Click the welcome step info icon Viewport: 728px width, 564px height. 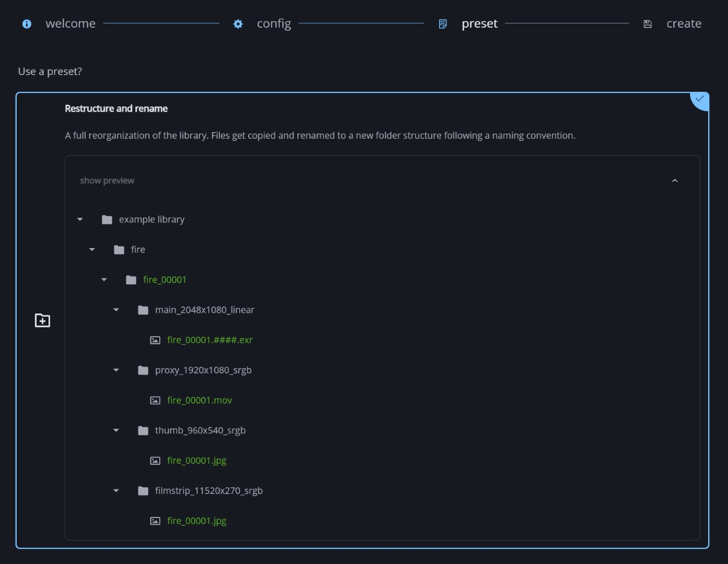(x=27, y=24)
